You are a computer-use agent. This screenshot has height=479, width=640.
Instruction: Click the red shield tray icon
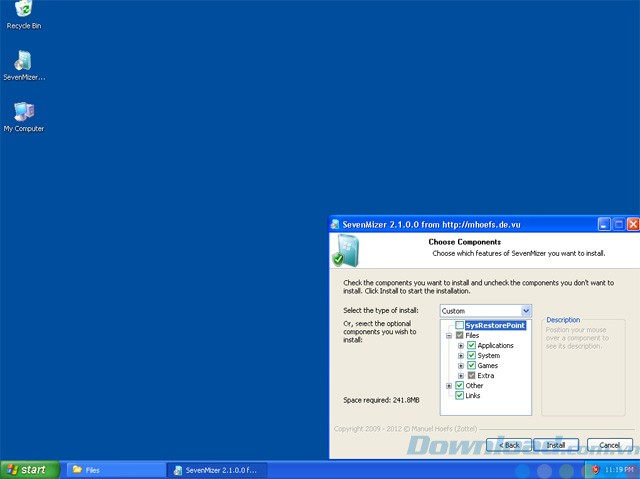(x=595, y=469)
